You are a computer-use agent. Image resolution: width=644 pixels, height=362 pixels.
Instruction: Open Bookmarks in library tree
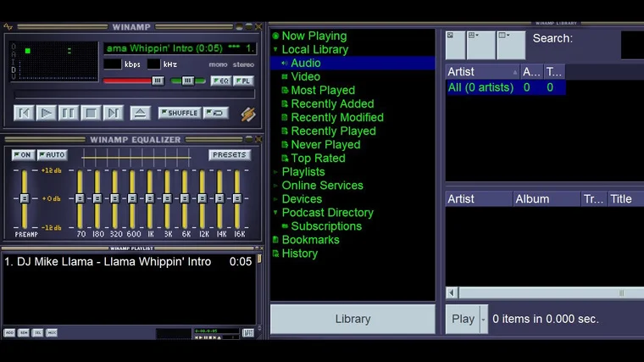point(310,240)
